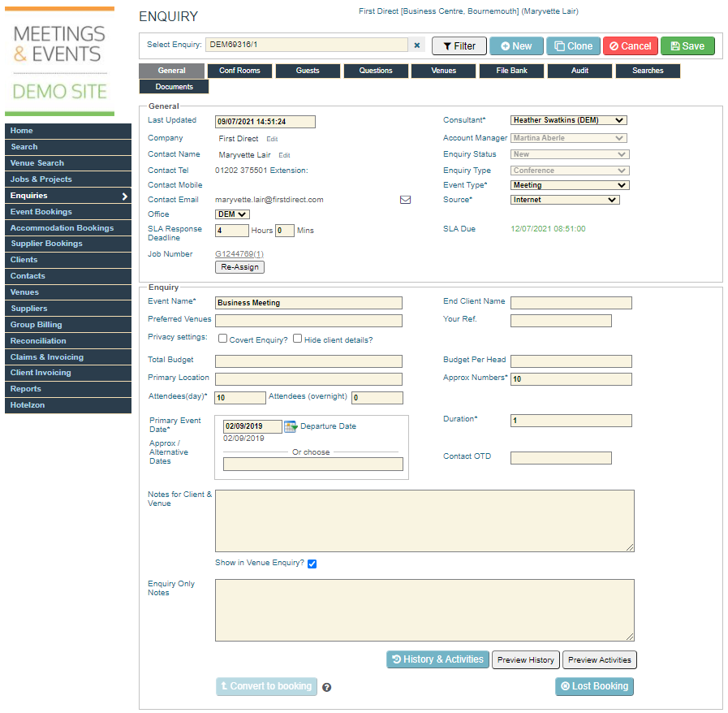Click the End Client Name field
Image resolution: width=728 pixels, height=713 pixels.
click(571, 303)
